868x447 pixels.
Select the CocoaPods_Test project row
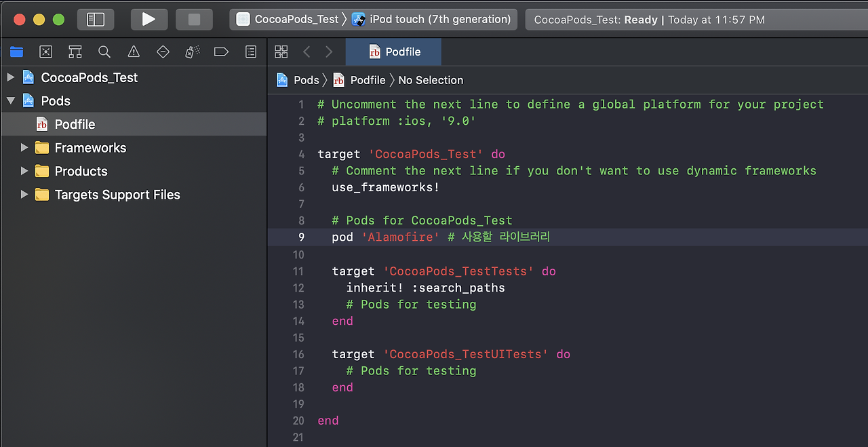pos(134,77)
